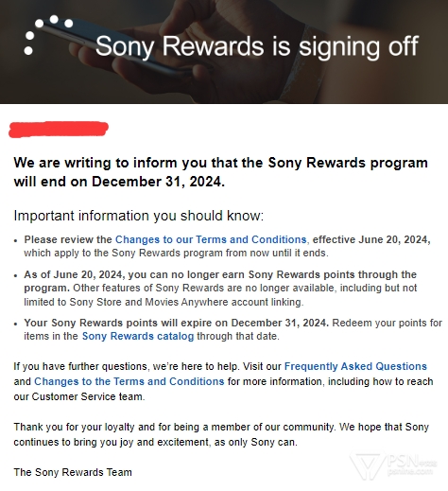Click the bold program end announcement heading
Viewport: 448px width, 491px height.
click(220, 172)
